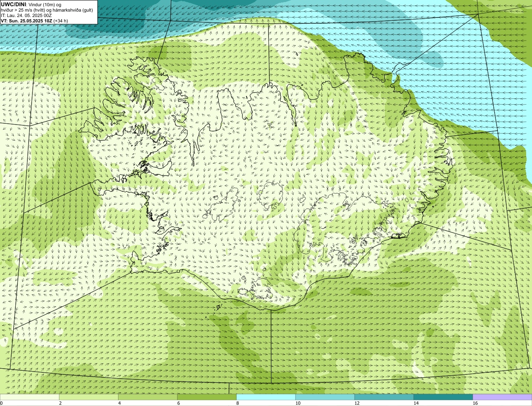Click the lightest 0–2 m/s legend swatch

[x=30, y=397]
